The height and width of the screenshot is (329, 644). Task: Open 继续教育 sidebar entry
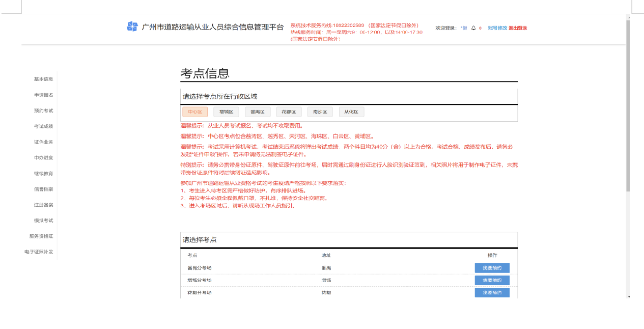(x=43, y=174)
